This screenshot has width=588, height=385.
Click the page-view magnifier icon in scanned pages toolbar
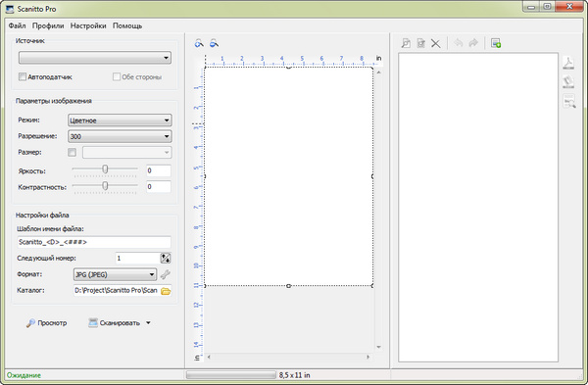point(406,43)
